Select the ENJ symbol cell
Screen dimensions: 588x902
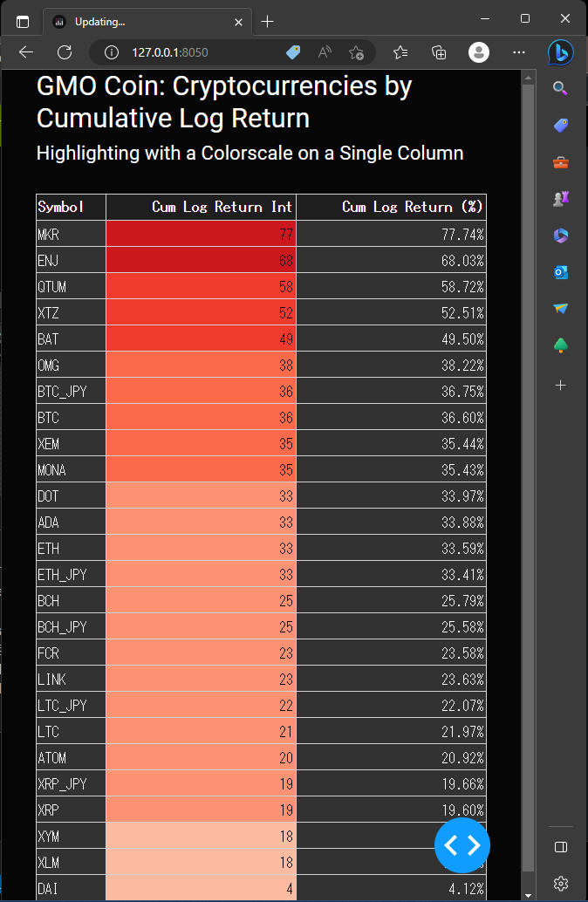coord(71,260)
